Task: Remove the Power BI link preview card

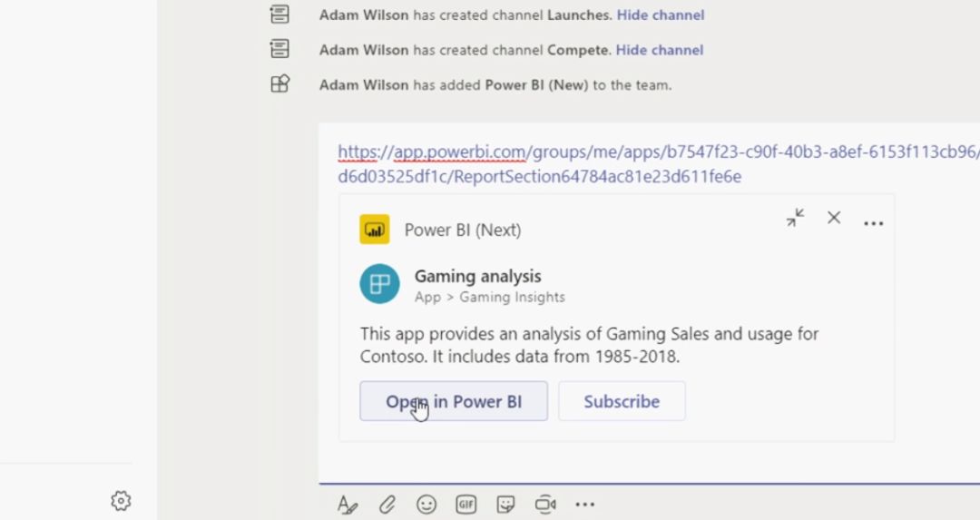Action: [834, 218]
